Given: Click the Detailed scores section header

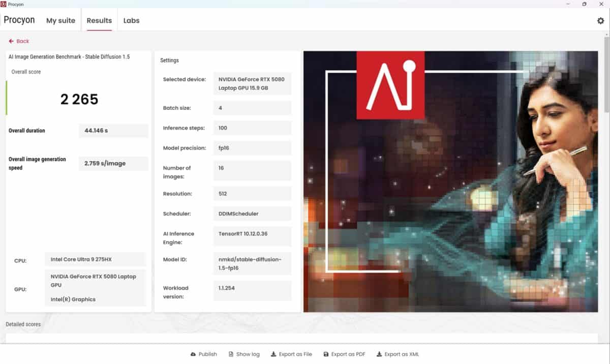Looking at the screenshot, I should 23,324.
